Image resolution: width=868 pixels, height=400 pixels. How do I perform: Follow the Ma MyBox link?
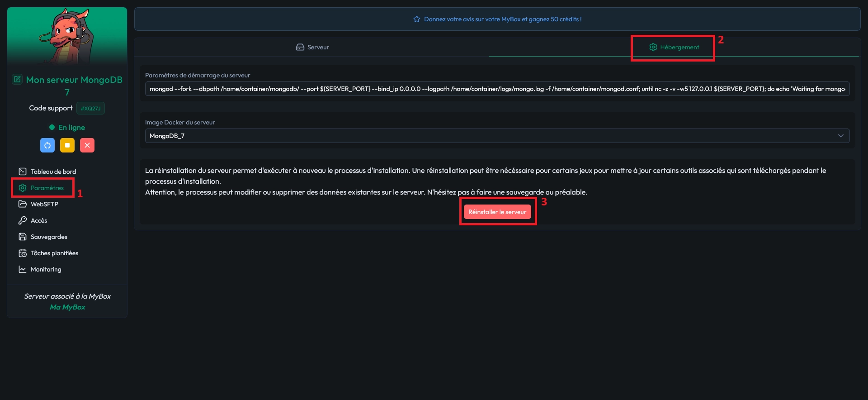[67, 307]
